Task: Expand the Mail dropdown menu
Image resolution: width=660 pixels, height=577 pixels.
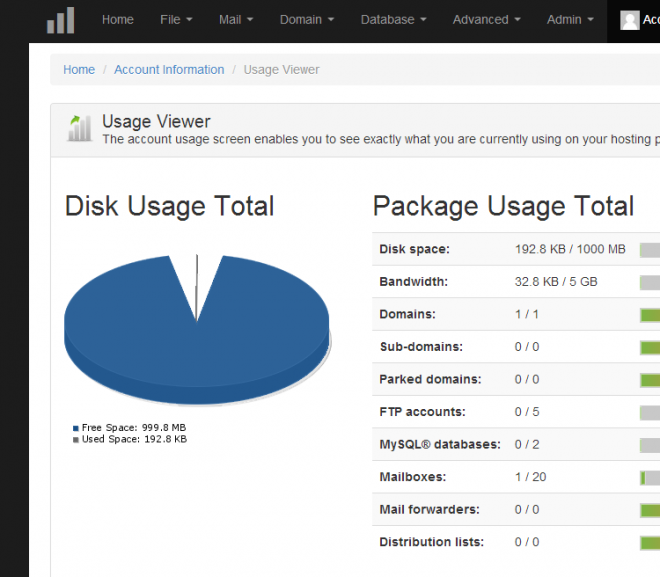Action: [x=236, y=20]
